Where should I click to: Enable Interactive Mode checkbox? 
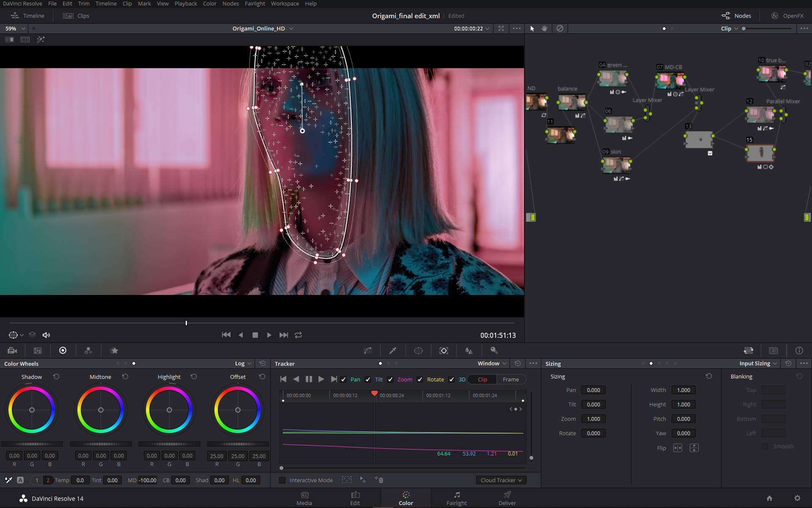click(x=282, y=480)
